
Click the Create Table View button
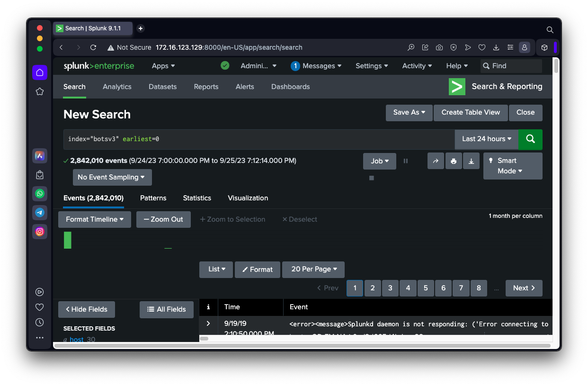coord(471,112)
